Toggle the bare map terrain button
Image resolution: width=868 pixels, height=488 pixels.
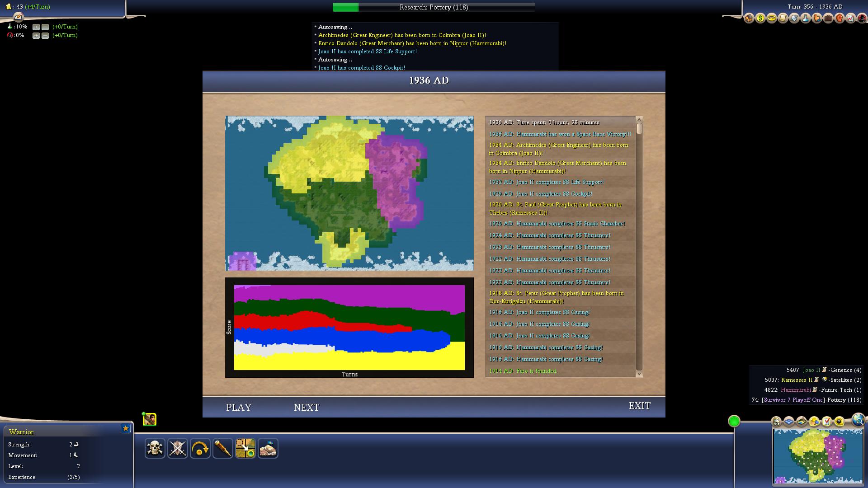802,422
